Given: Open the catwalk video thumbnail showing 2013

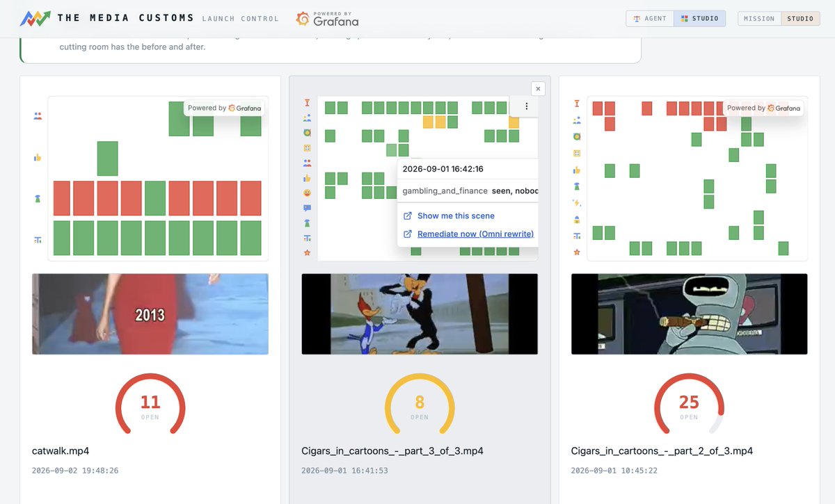Looking at the screenshot, I should pyautogui.click(x=150, y=314).
